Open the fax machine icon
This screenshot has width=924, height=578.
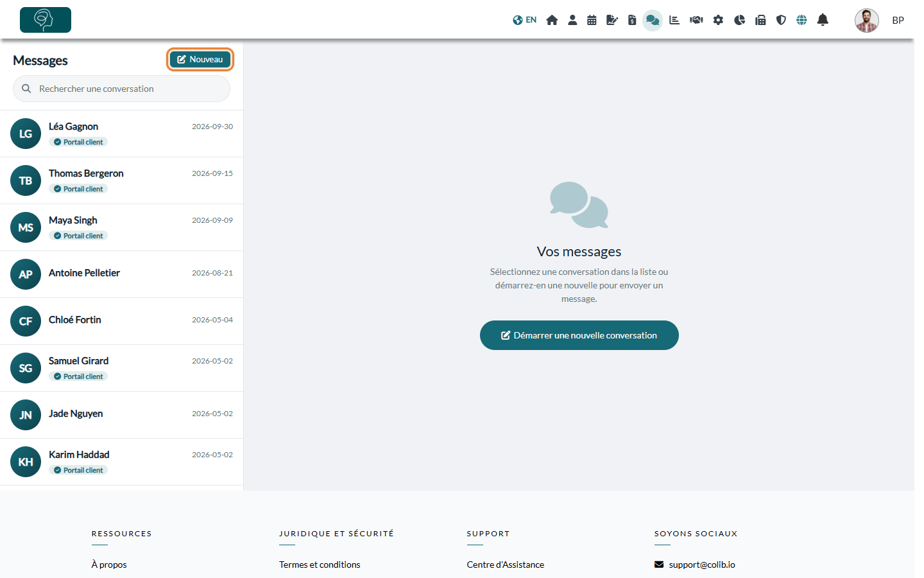click(760, 20)
